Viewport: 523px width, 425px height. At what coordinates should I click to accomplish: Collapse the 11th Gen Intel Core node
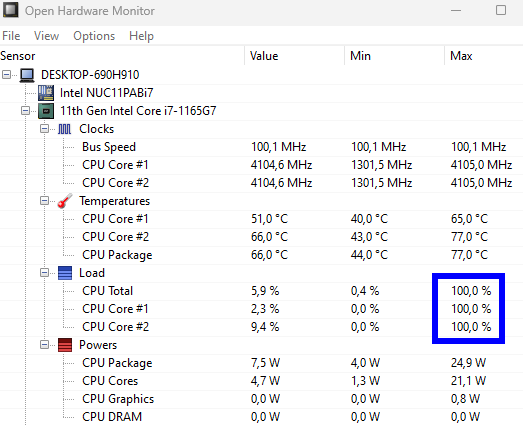tap(25, 110)
